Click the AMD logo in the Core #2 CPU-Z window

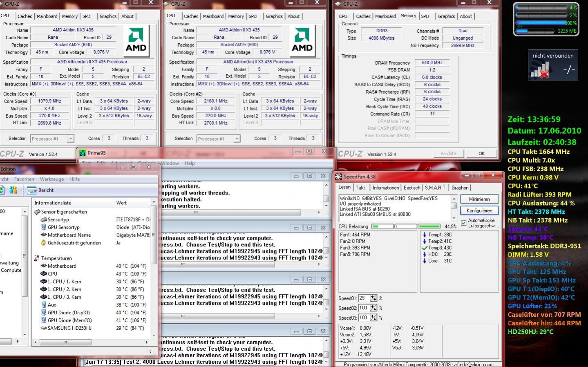click(x=302, y=41)
